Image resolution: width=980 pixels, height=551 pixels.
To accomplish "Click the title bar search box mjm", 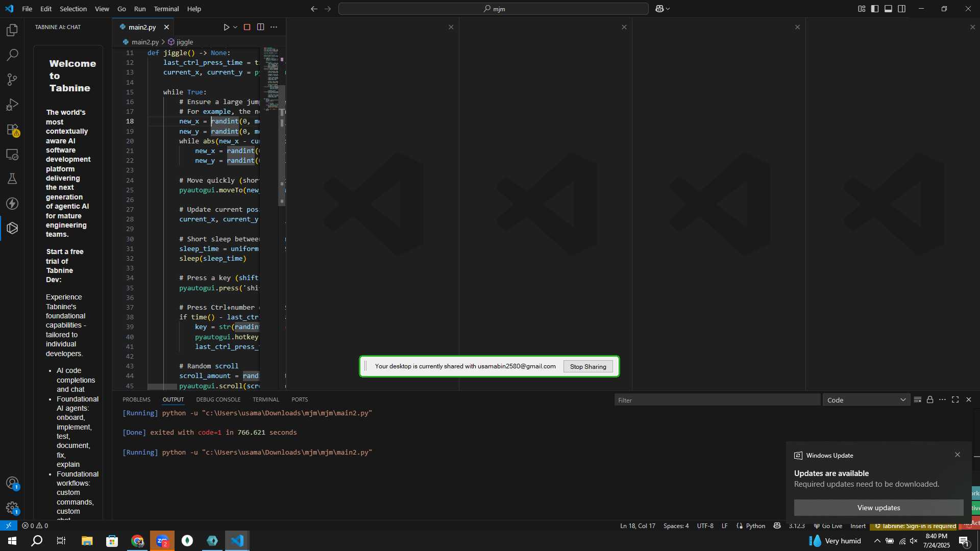I will (x=494, y=9).
